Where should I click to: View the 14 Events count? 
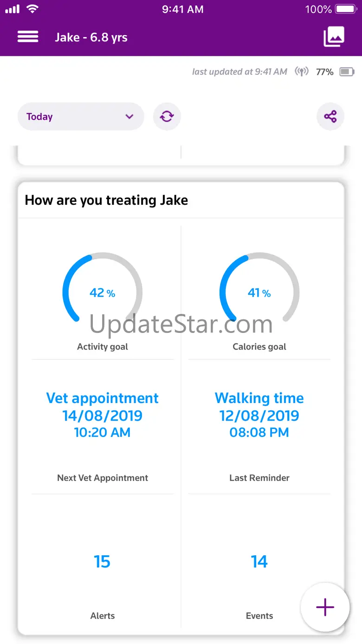point(259,562)
